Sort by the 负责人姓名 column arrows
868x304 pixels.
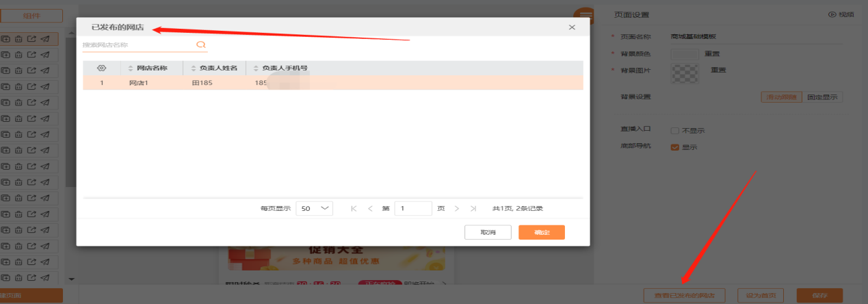pos(194,68)
